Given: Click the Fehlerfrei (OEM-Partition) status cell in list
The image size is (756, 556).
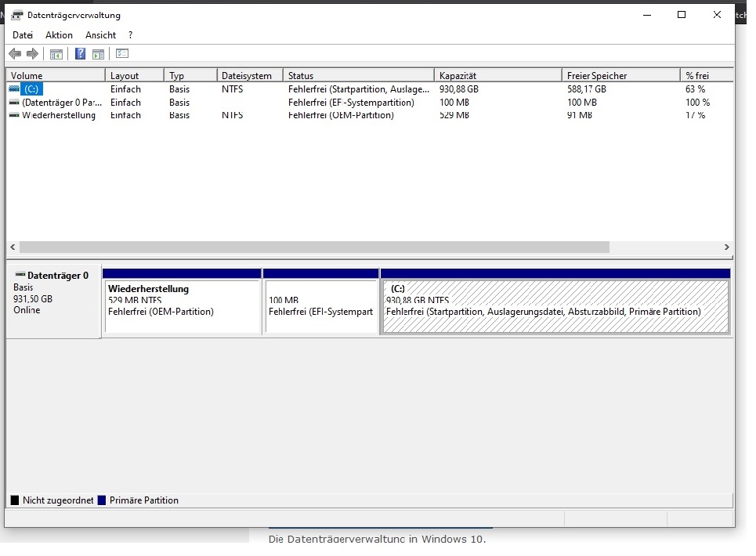Looking at the screenshot, I should [x=341, y=115].
